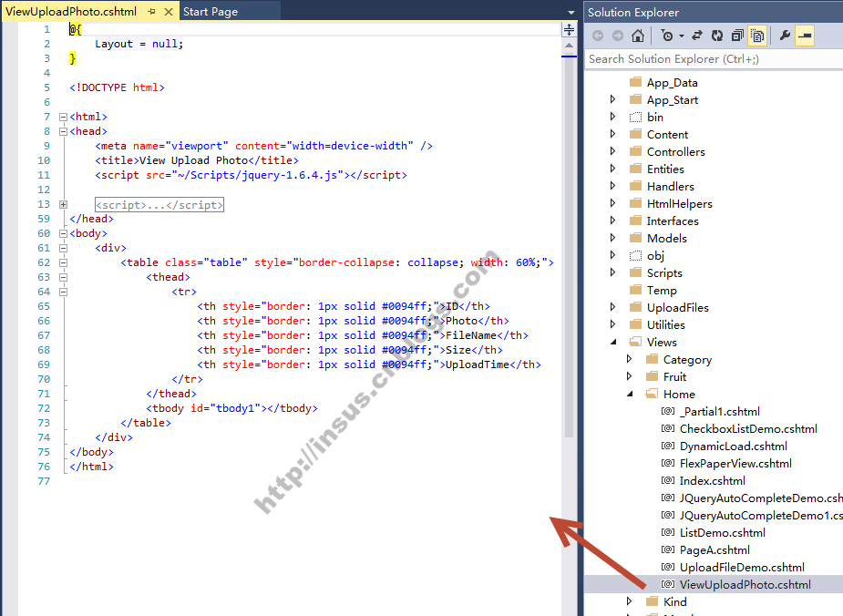This screenshot has width=843, height=616.
Task: Select the Temp folder
Action: [x=662, y=291]
